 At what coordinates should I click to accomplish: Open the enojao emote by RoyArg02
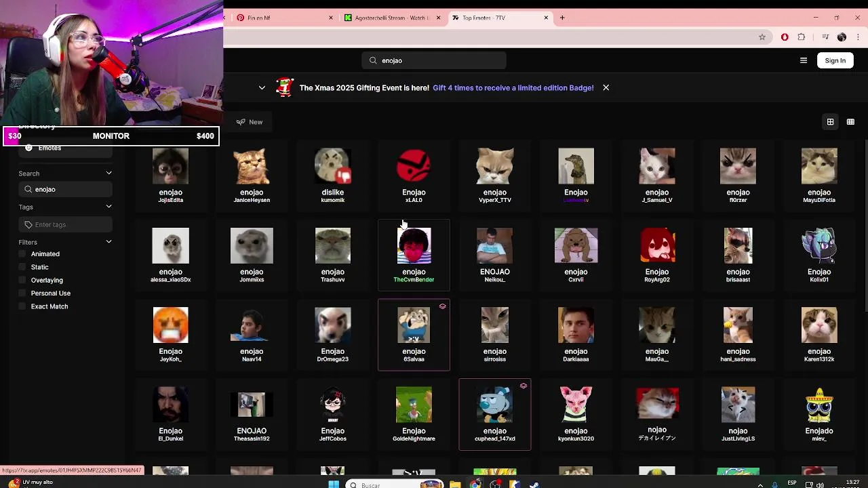click(657, 255)
